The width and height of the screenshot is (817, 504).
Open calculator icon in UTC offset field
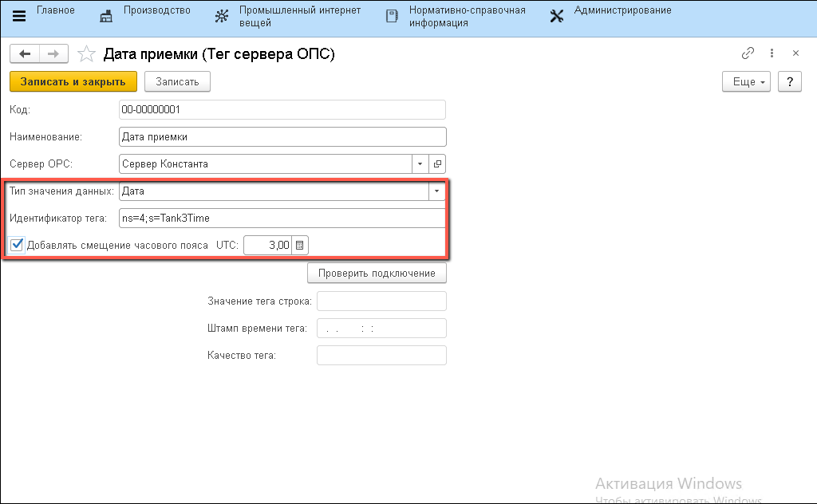coord(299,246)
